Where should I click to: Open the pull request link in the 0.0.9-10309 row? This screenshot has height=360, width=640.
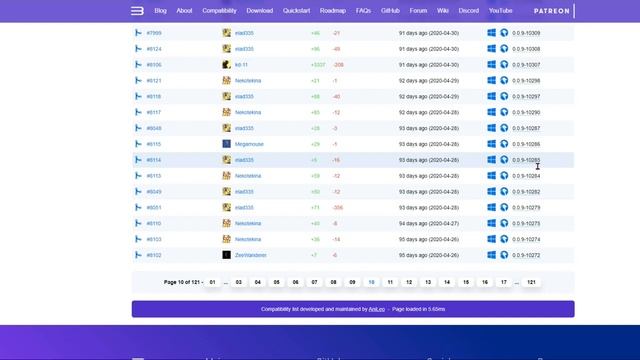tap(154, 33)
